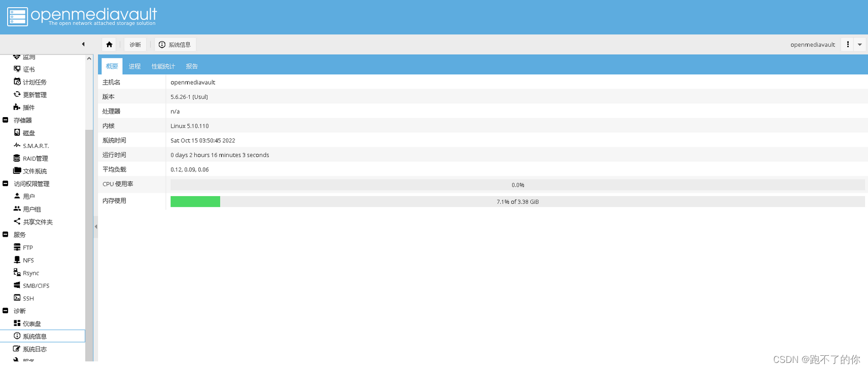Open 磁盘 disks icon

tap(17, 132)
